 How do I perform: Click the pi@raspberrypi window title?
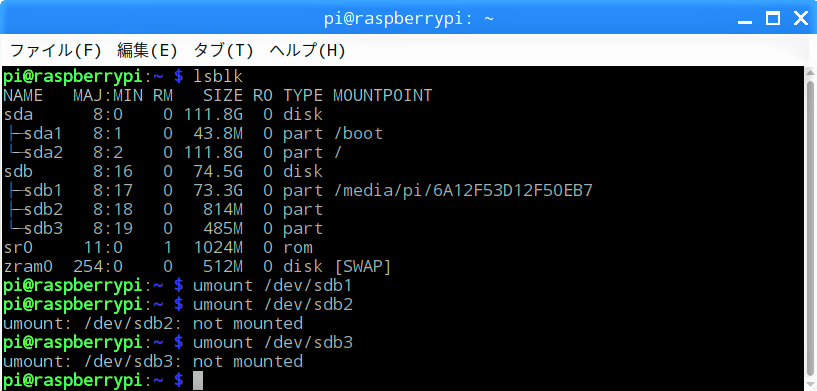408,19
